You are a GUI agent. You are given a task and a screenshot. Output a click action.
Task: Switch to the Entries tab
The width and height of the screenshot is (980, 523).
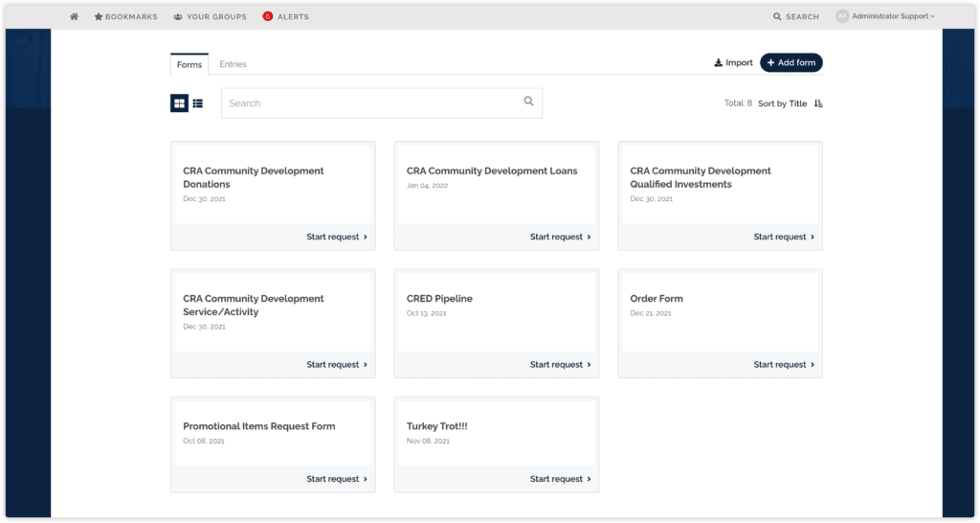pos(233,64)
